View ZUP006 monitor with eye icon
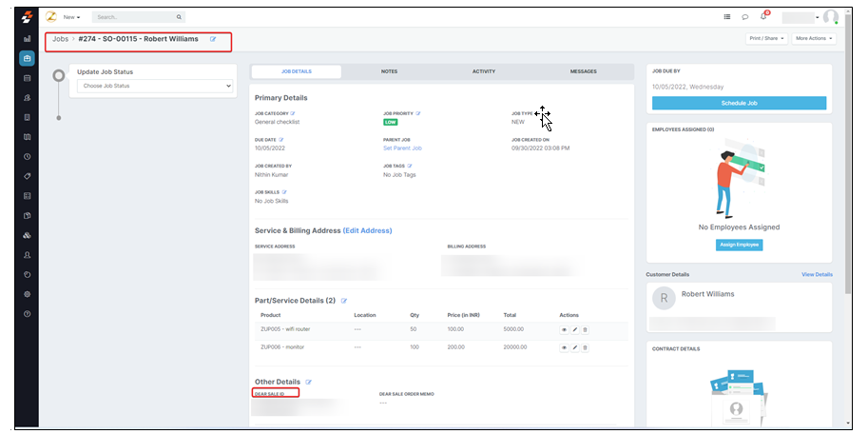 point(564,348)
